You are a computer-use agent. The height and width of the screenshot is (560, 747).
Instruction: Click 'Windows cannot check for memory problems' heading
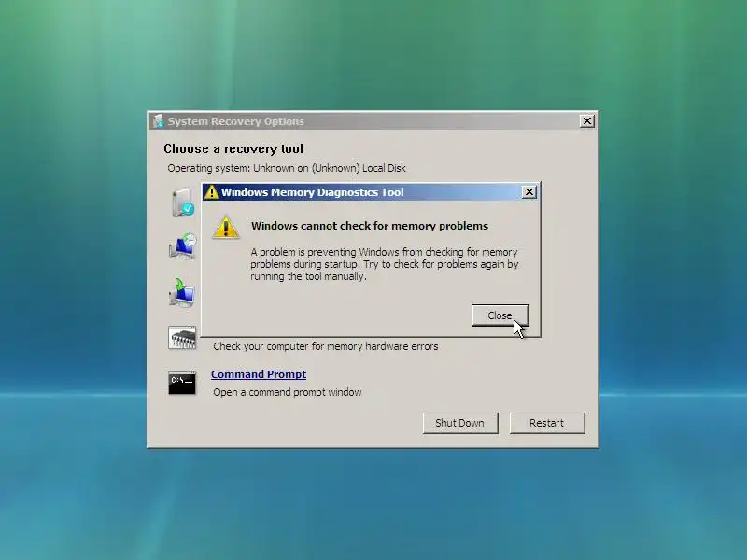(370, 226)
